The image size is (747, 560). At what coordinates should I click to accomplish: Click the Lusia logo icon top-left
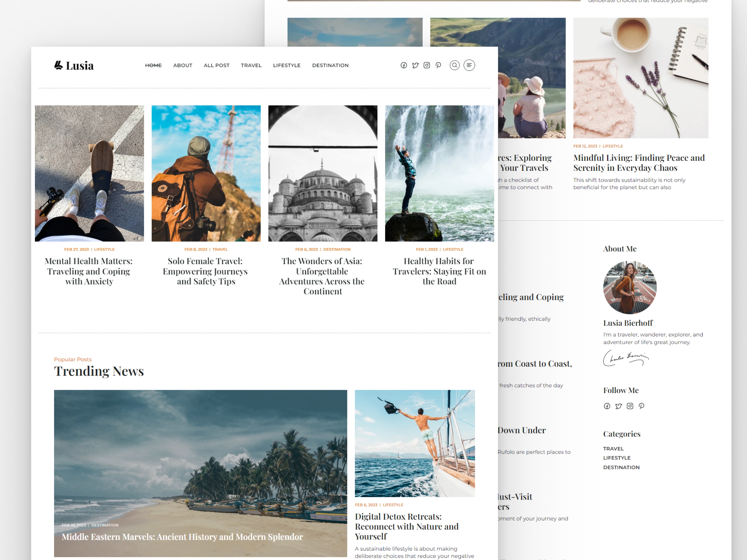coord(59,65)
